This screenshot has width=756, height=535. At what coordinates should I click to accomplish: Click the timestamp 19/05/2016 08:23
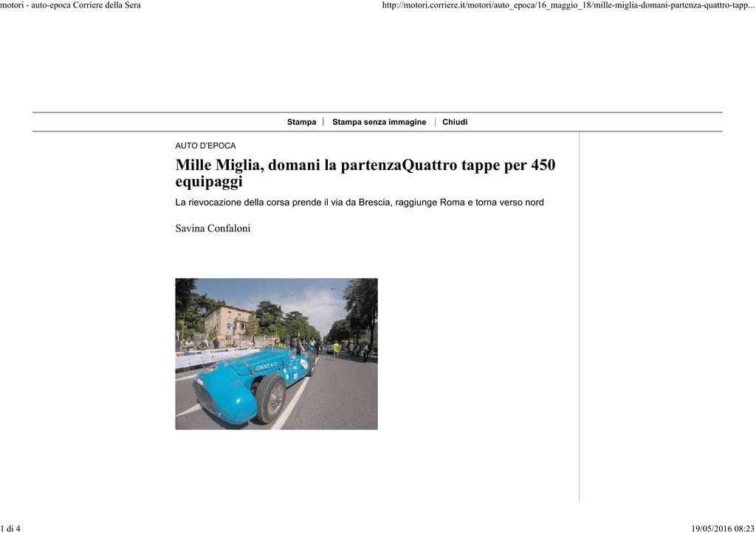pyautogui.click(x=723, y=529)
